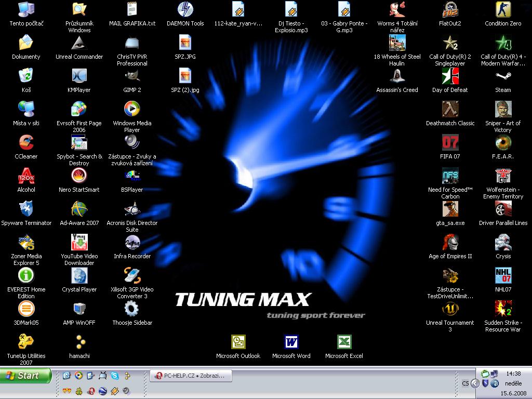Click the taskbar clock showing 14:38
This screenshot has width=532, height=399.
513,374
